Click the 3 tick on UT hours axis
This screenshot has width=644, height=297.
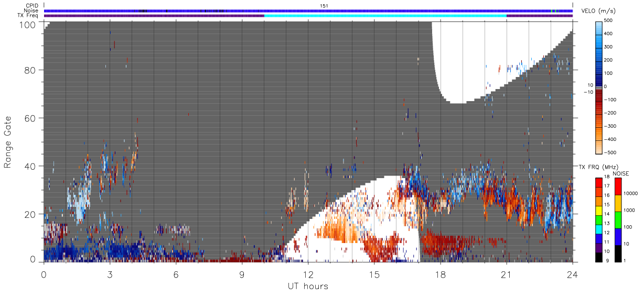tap(110, 274)
